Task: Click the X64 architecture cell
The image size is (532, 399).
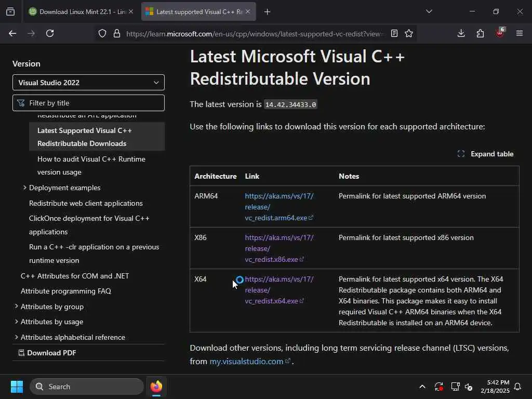Action: click(200, 279)
